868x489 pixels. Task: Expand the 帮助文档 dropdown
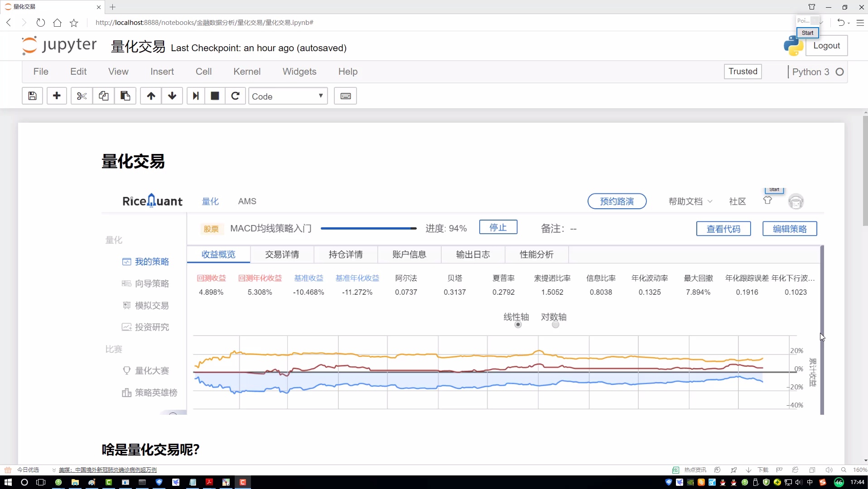690,201
